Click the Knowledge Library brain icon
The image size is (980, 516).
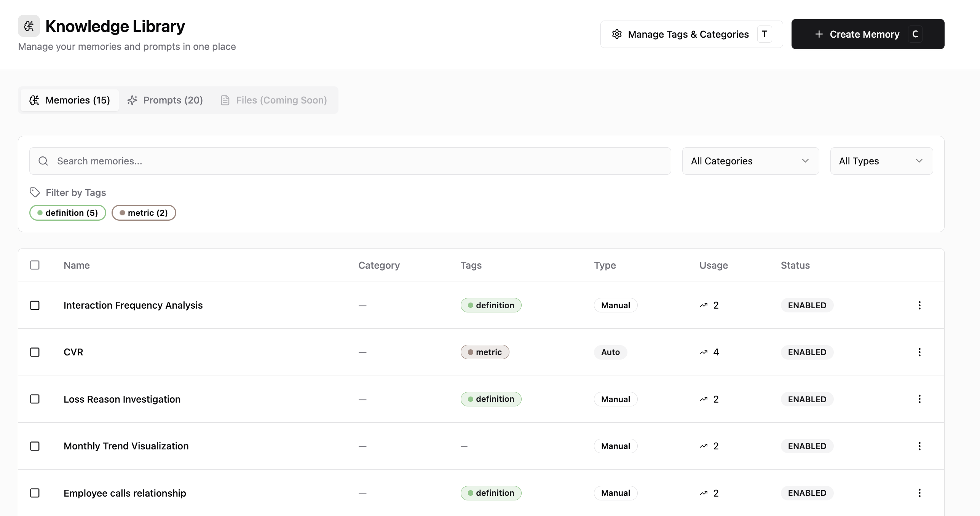tap(29, 26)
